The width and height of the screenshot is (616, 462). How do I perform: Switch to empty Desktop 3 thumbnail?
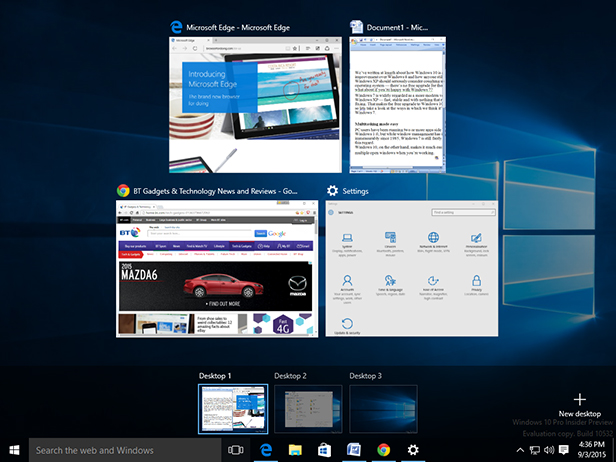(x=383, y=409)
